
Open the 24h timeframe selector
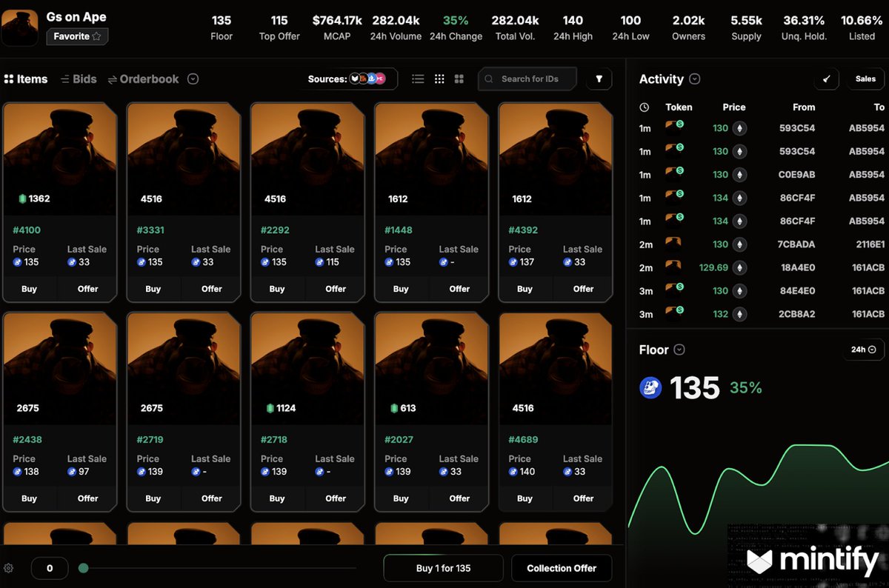[864, 350]
